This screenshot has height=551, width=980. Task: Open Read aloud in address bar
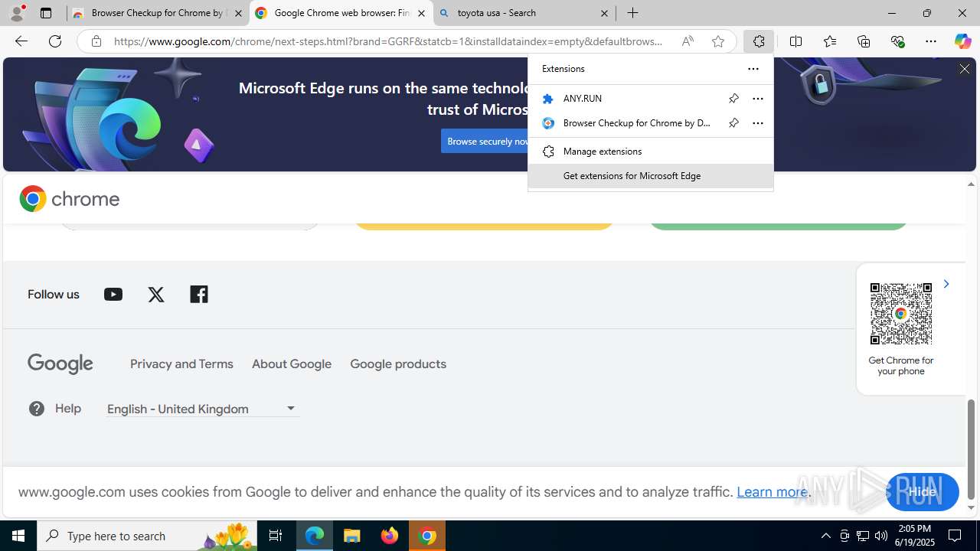pos(688,41)
